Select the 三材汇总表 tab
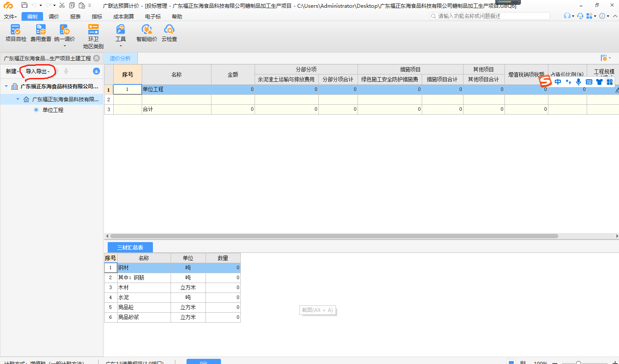Screen dimensions: 619x364 (130, 247)
